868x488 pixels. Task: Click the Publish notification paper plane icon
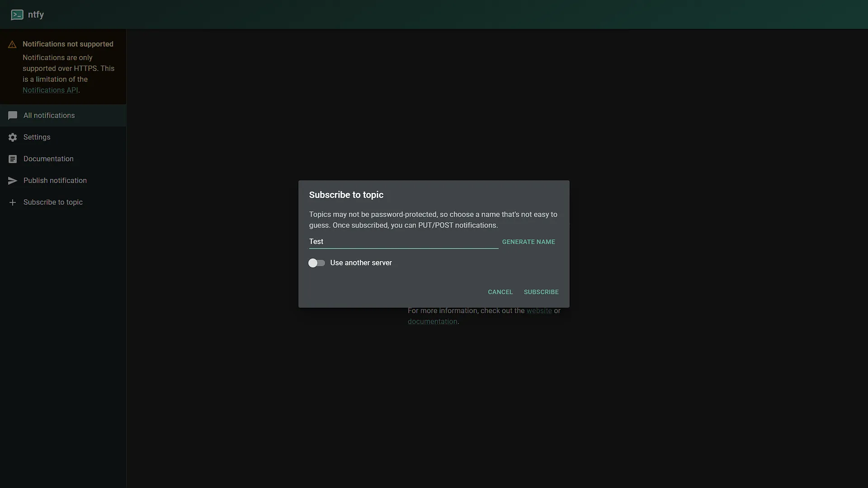tap(13, 181)
